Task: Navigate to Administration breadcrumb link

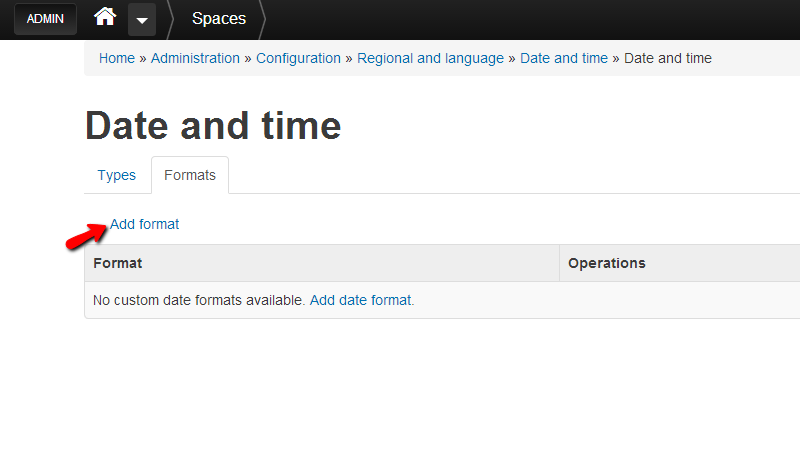Action: (x=195, y=58)
